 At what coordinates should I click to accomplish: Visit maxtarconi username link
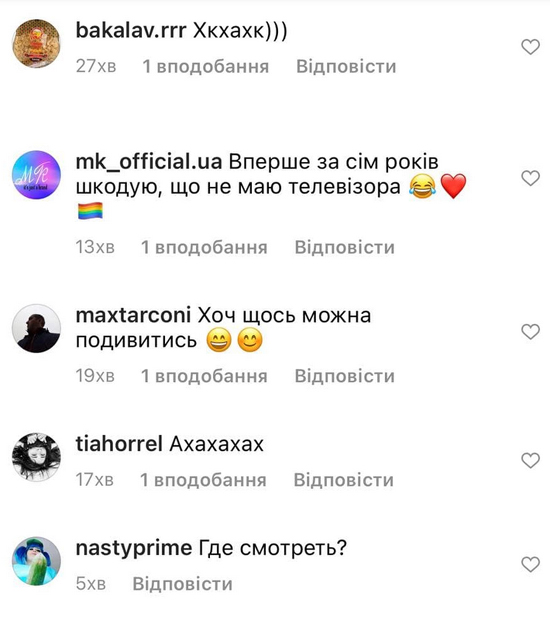coord(133,315)
